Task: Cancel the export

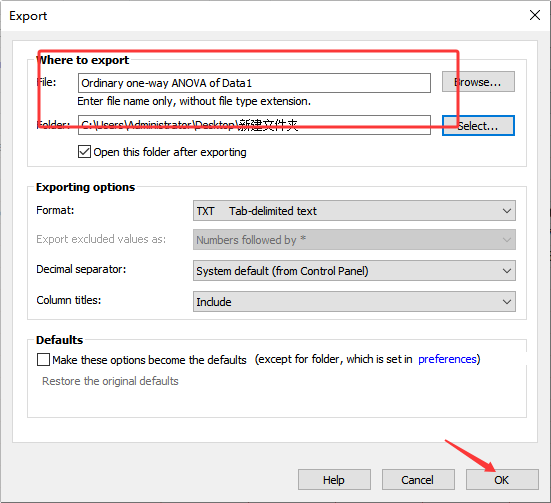Action: tap(418, 479)
